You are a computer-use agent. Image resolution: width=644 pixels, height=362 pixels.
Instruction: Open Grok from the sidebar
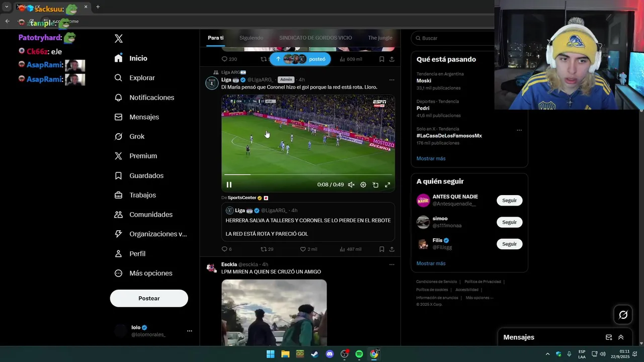129,136
